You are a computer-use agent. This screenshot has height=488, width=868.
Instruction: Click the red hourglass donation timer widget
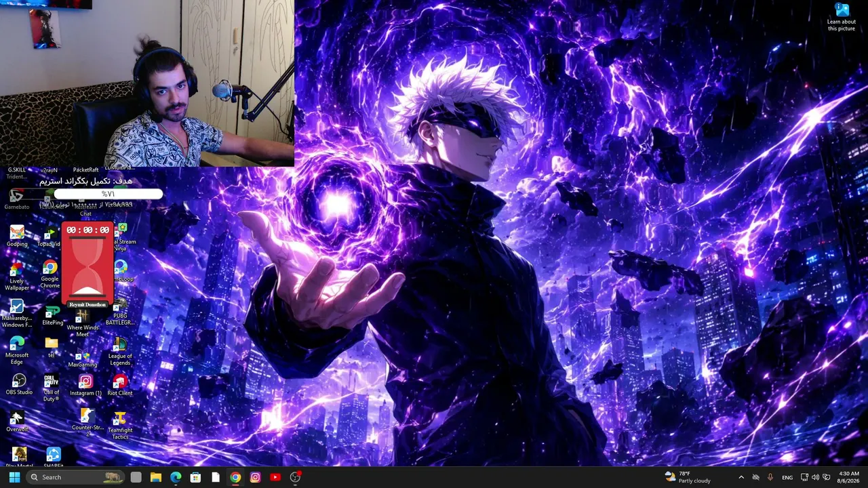click(87, 264)
